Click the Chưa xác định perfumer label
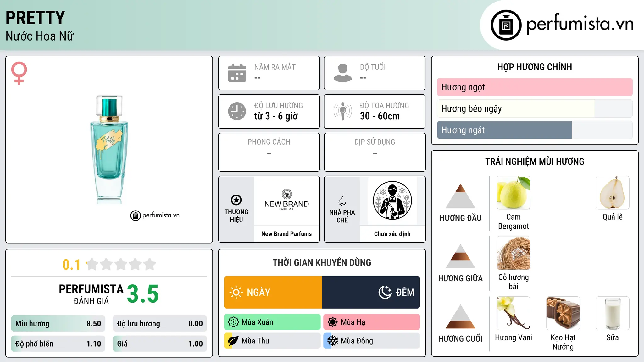Image resolution: width=644 pixels, height=362 pixels. (392, 234)
